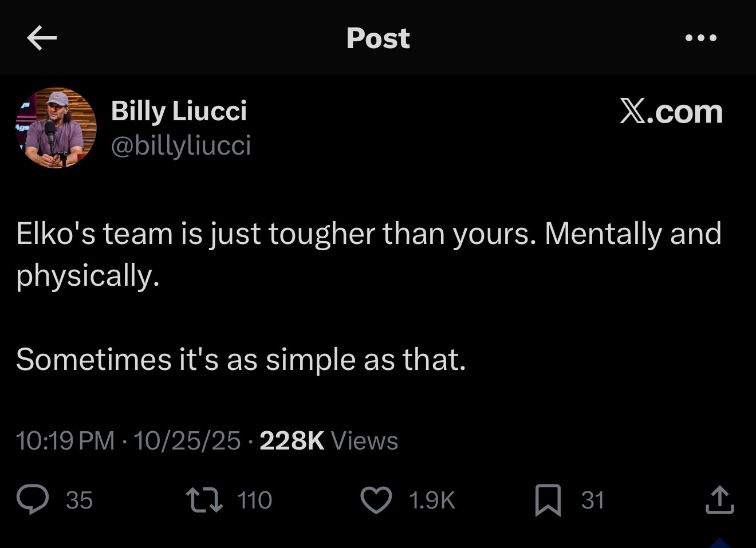View the 1.9K likes count
Image resolution: width=756 pixels, height=548 pixels.
(x=432, y=500)
